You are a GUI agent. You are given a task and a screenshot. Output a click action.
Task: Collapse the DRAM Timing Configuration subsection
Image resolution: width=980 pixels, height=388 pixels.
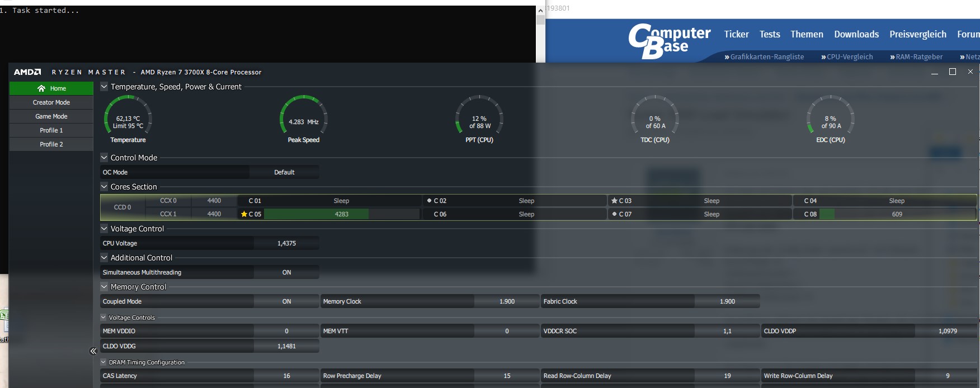pyautogui.click(x=103, y=362)
